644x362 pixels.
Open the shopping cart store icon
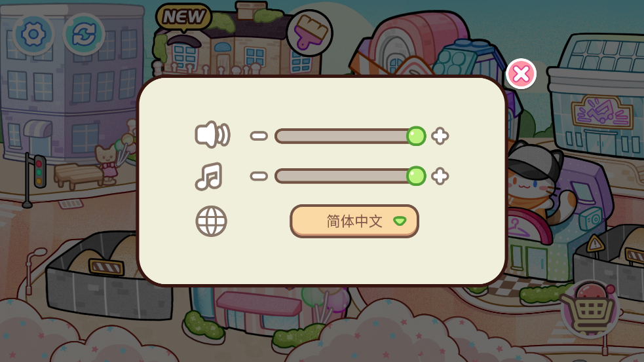[590, 310]
